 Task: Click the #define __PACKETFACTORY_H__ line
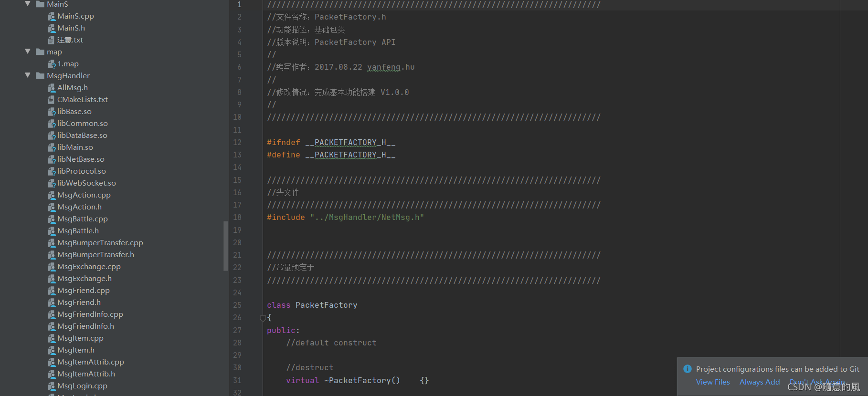coord(331,155)
